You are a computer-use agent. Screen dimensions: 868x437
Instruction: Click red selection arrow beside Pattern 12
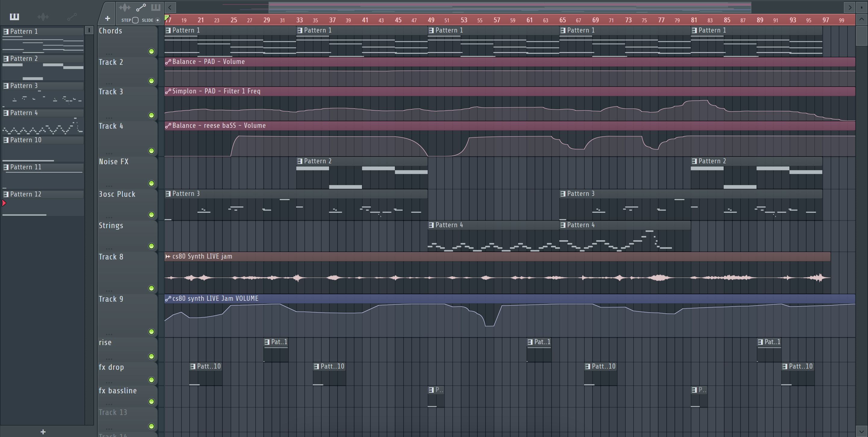tap(4, 203)
